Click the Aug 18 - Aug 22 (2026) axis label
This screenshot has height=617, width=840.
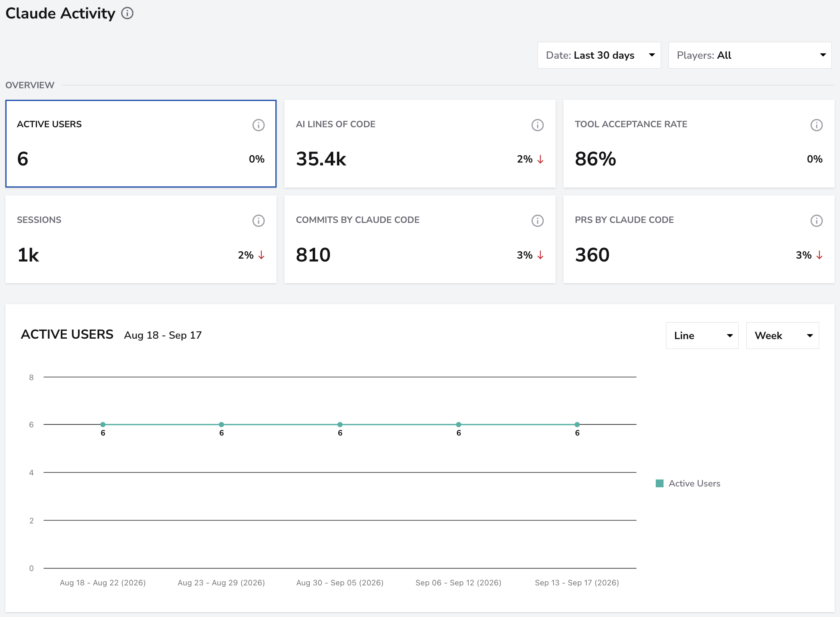[103, 583]
